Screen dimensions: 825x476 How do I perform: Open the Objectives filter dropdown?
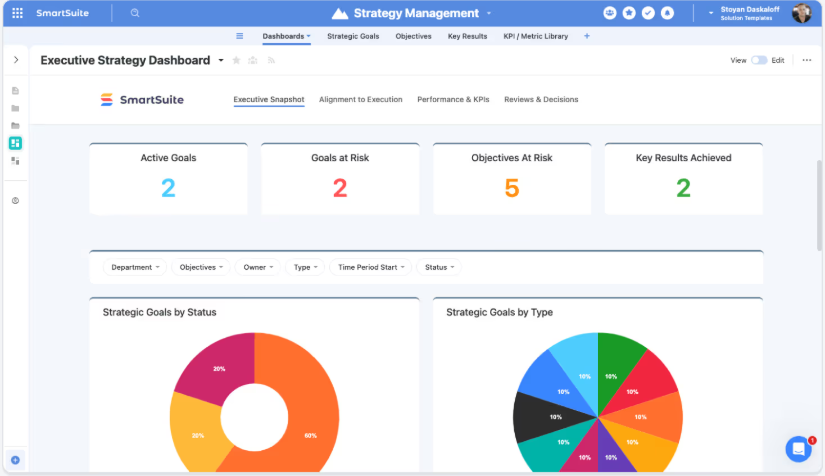pos(202,267)
